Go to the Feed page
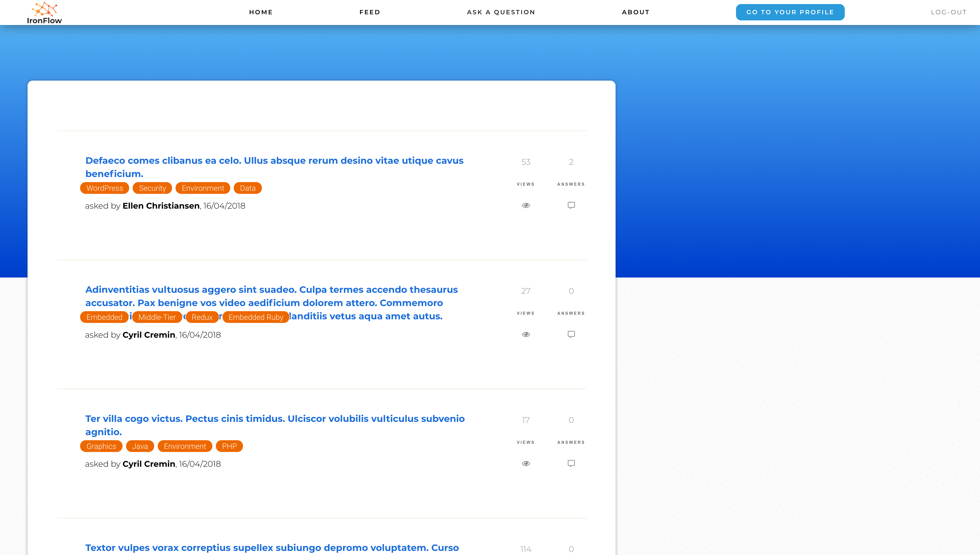 click(x=370, y=12)
